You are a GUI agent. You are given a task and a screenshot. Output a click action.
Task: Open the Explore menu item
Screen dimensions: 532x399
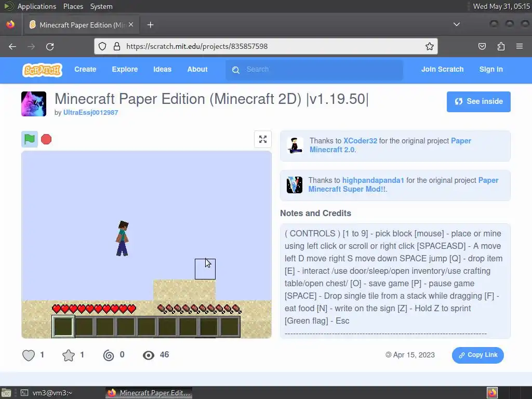(125, 69)
